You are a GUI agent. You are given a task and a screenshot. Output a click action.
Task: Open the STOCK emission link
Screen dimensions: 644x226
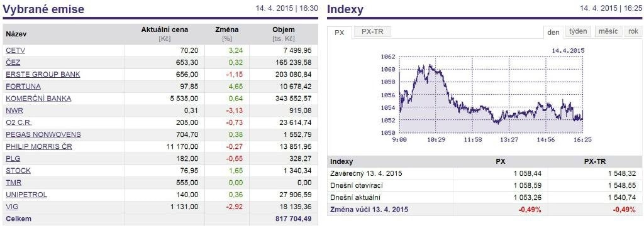[x=18, y=171]
